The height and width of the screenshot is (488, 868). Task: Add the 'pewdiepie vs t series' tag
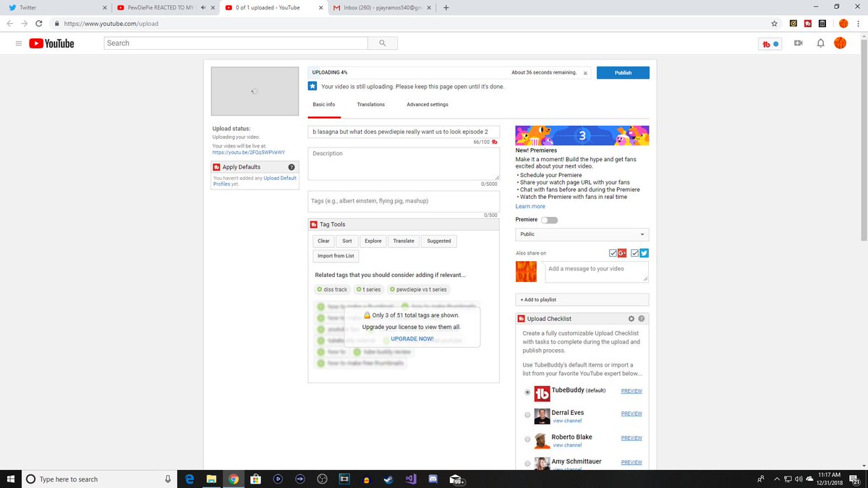[418, 289]
